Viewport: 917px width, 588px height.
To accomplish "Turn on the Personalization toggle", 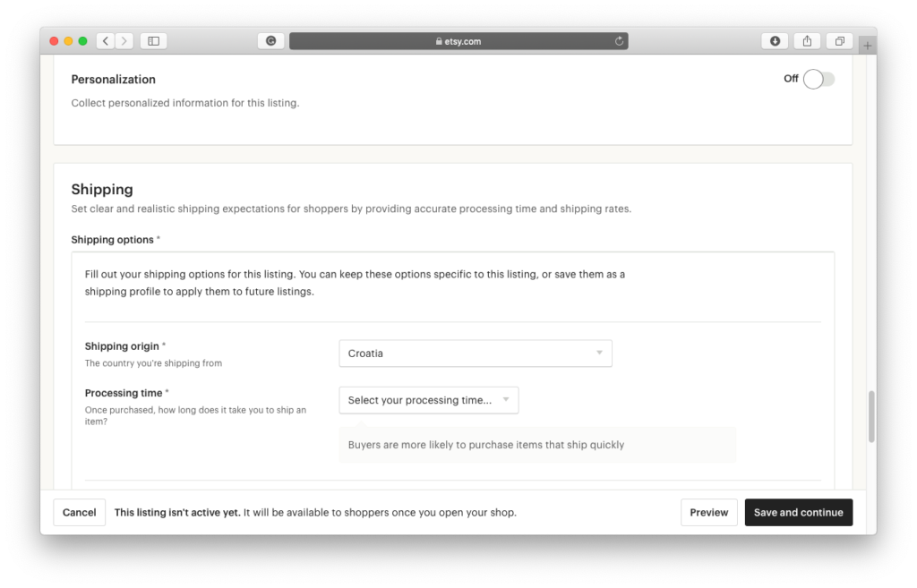I will 818,79.
